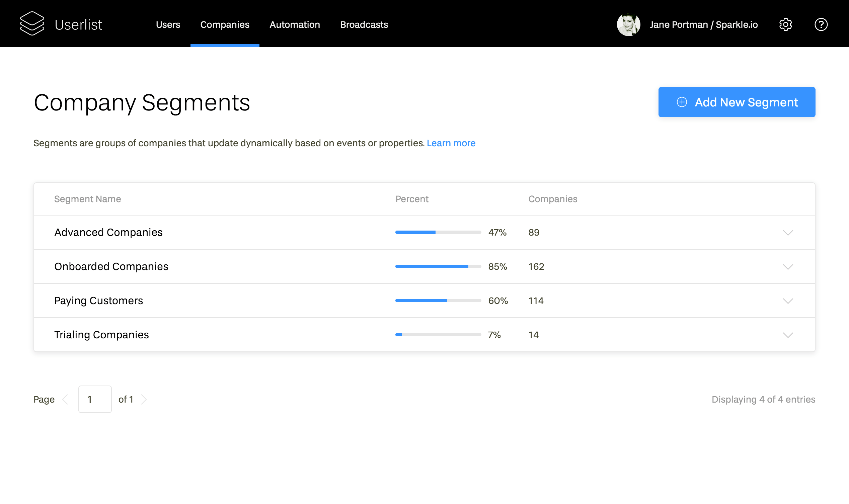
Task: Expand Trialing Companies segment row
Action: 788,335
